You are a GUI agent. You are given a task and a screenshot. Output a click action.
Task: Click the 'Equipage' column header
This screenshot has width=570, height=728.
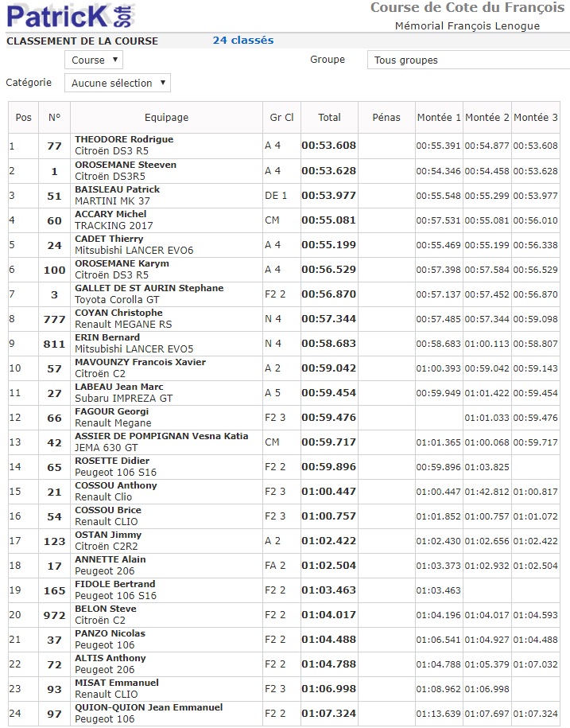[167, 117]
